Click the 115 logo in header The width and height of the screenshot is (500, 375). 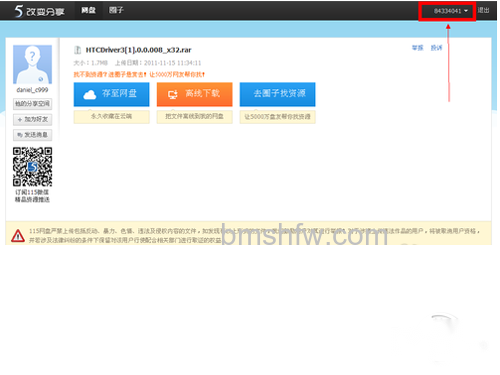point(39,11)
